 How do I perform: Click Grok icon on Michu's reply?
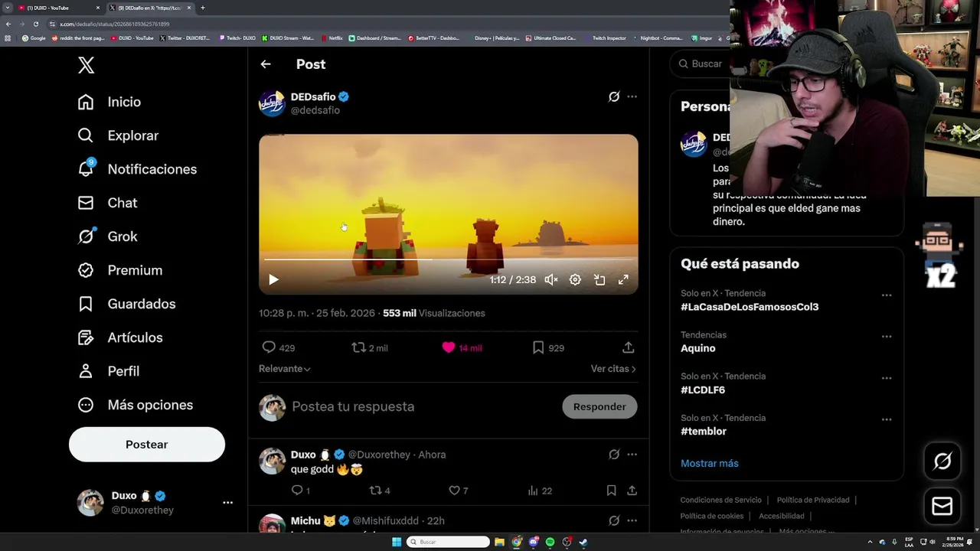pyautogui.click(x=614, y=520)
